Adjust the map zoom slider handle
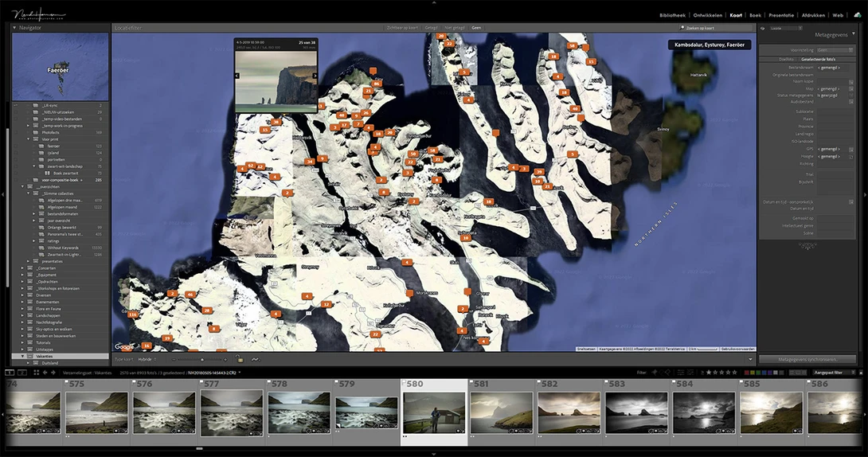The width and height of the screenshot is (868, 457). pos(202,360)
